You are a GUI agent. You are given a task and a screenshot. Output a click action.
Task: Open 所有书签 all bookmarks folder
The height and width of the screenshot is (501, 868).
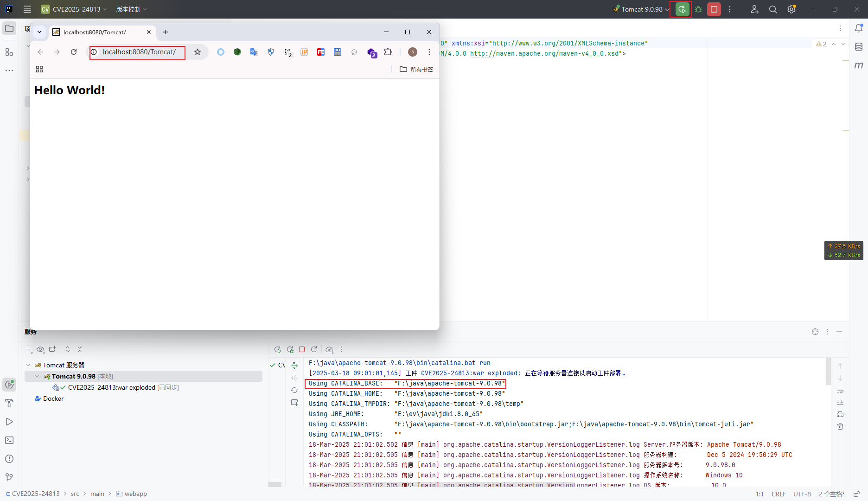(416, 69)
